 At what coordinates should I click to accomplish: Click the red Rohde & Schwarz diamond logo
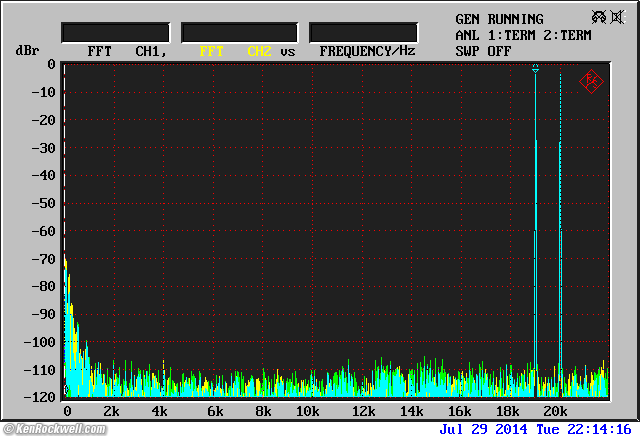point(591,82)
